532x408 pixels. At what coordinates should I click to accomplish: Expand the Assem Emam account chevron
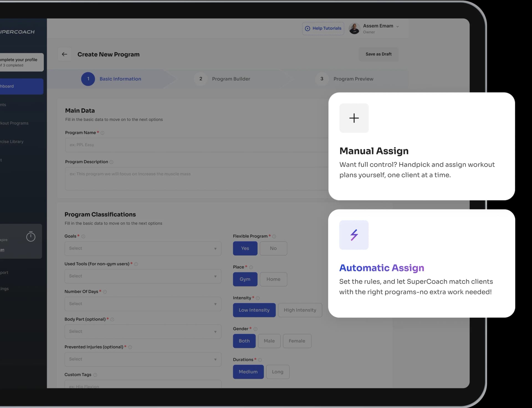coord(398,27)
